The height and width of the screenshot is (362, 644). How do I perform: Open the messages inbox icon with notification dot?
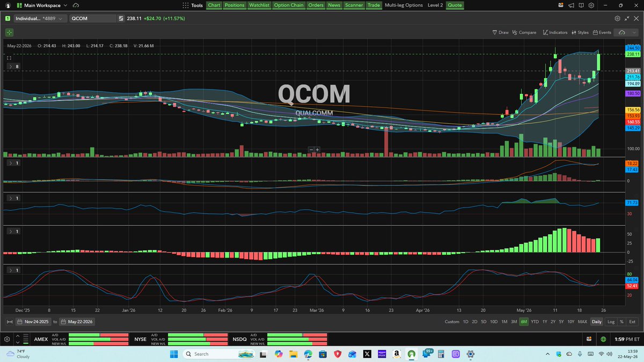point(561,5)
